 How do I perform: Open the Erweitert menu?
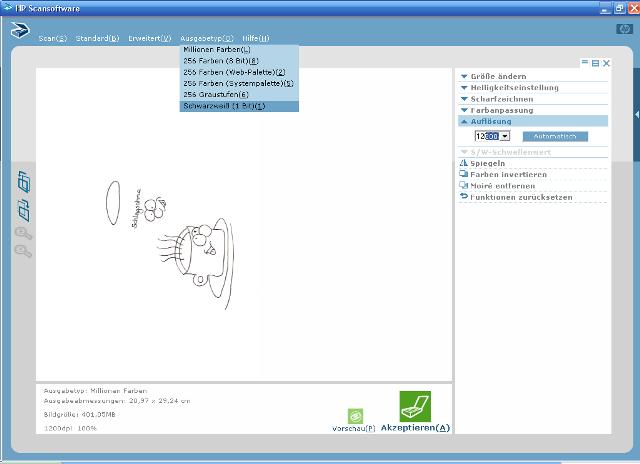coord(149,38)
